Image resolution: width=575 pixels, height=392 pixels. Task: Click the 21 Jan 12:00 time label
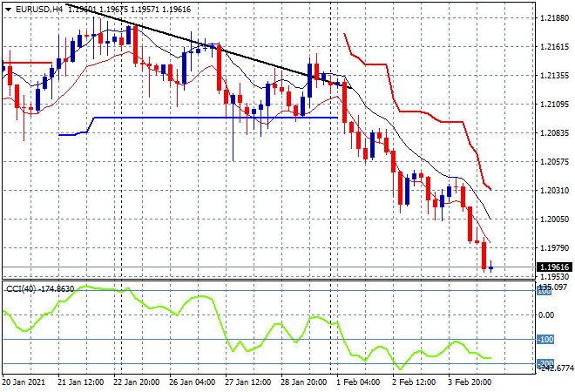tap(80, 382)
